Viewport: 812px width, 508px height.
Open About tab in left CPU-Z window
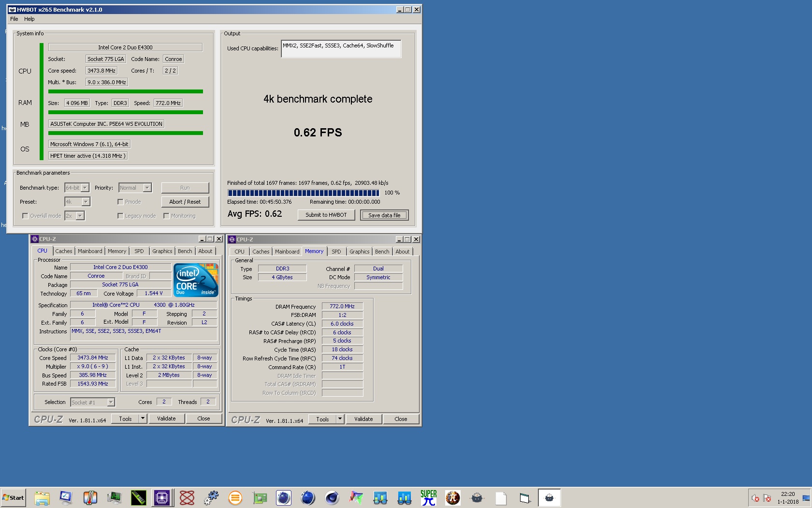(x=205, y=251)
